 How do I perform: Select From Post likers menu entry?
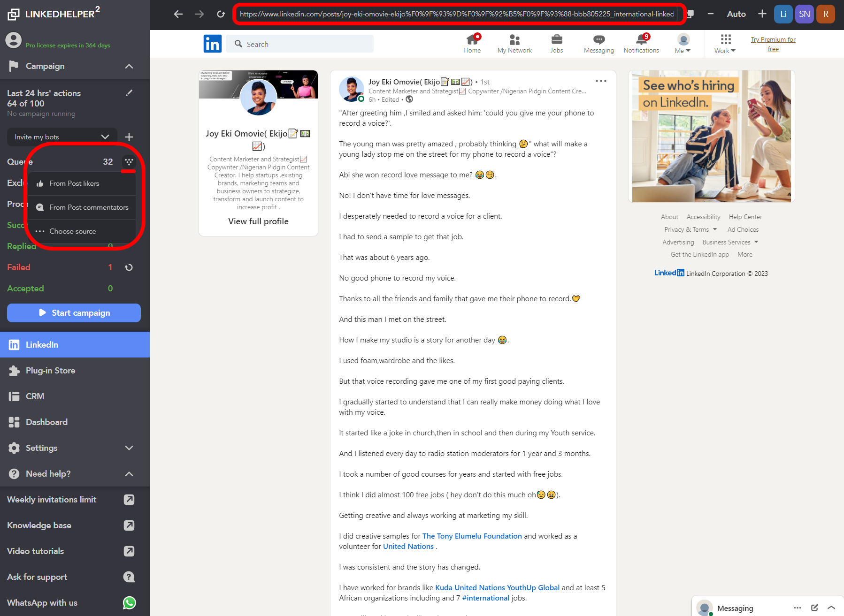(75, 183)
